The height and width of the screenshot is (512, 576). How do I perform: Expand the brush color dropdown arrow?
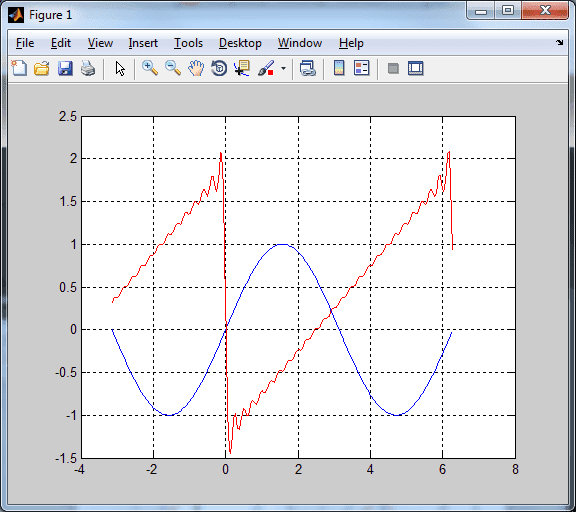283,69
